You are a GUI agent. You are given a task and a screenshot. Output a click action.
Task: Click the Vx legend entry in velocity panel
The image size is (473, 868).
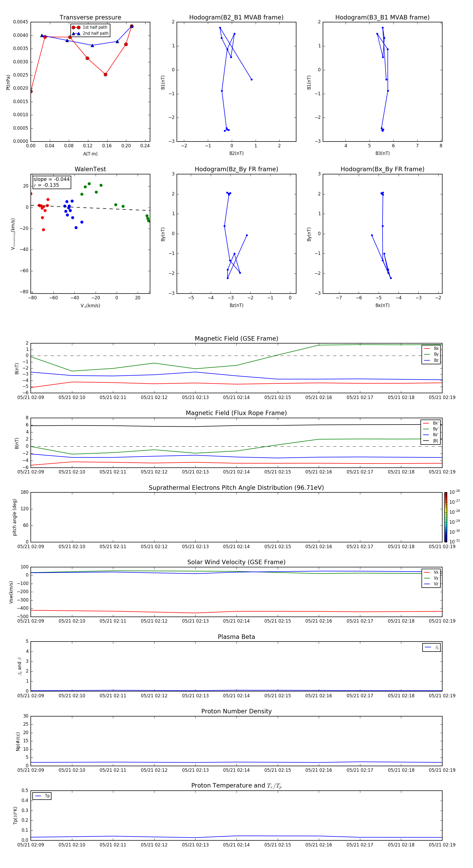click(431, 572)
